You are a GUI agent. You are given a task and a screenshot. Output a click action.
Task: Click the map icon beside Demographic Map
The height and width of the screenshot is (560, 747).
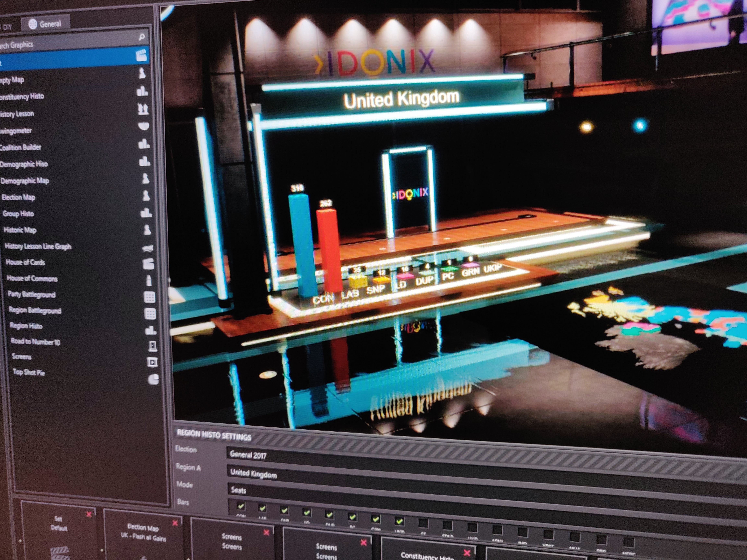(146, 179)
